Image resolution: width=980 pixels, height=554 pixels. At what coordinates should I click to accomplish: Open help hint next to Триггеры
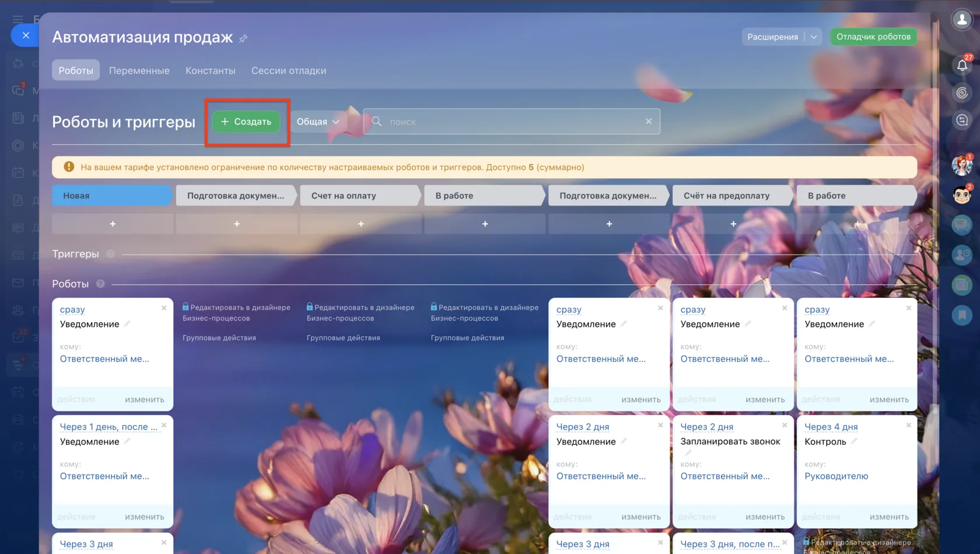pyautogui.click(x=110, y=254)
